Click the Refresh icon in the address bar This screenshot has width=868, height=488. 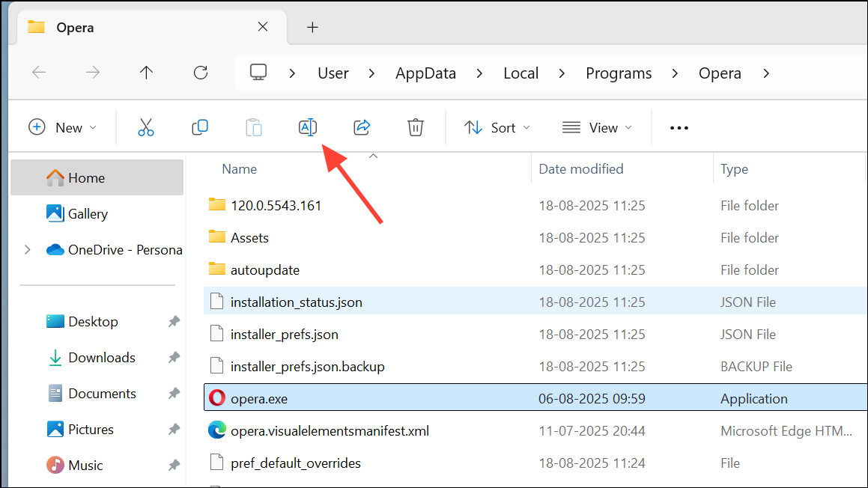coord(201,73)
